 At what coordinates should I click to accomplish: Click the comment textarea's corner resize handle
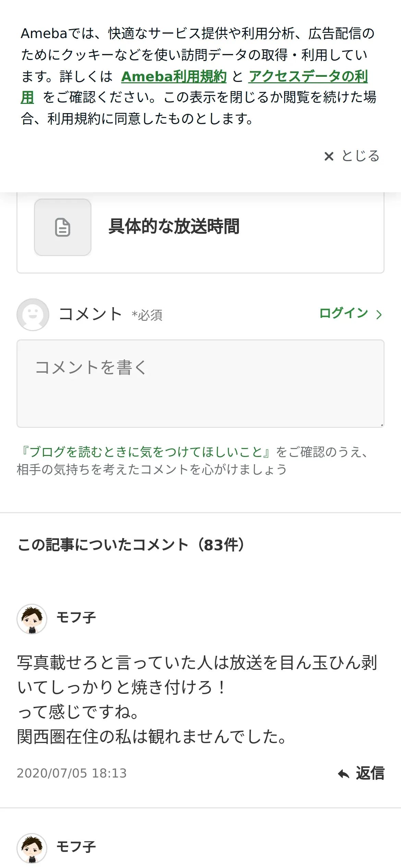tap(381, 425)
